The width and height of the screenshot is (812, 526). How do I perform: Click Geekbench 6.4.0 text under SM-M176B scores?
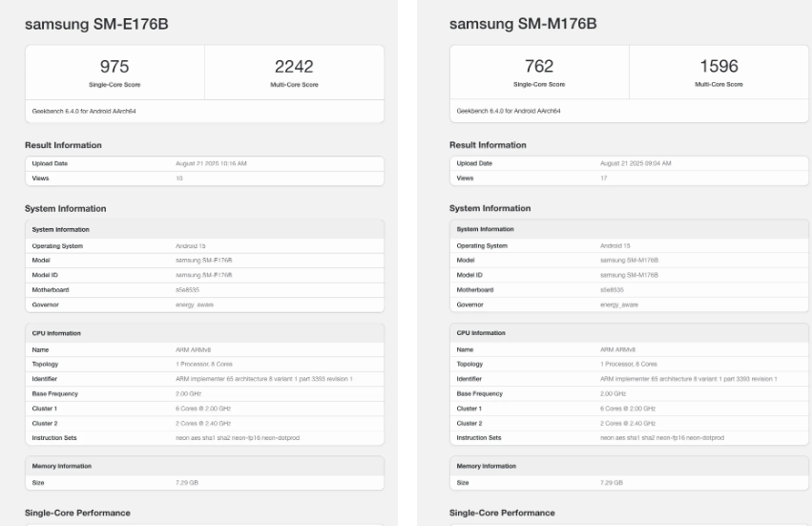(x=510, y=111)
